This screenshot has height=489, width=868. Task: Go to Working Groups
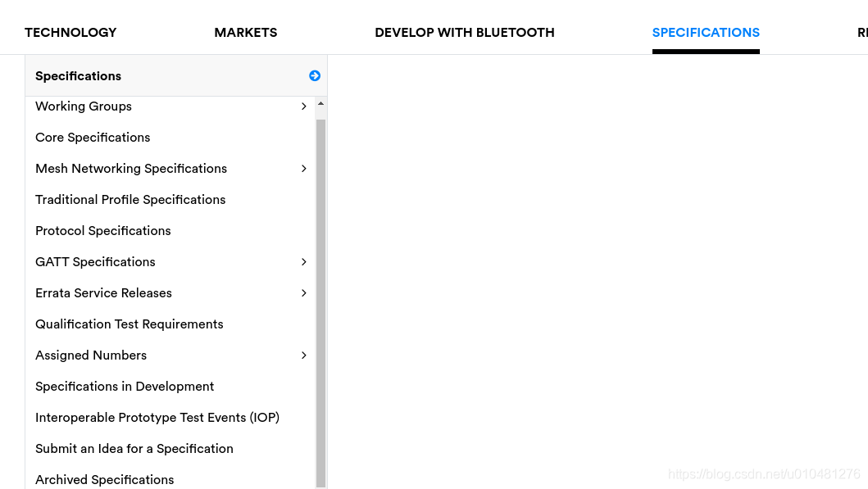point(84,106)
